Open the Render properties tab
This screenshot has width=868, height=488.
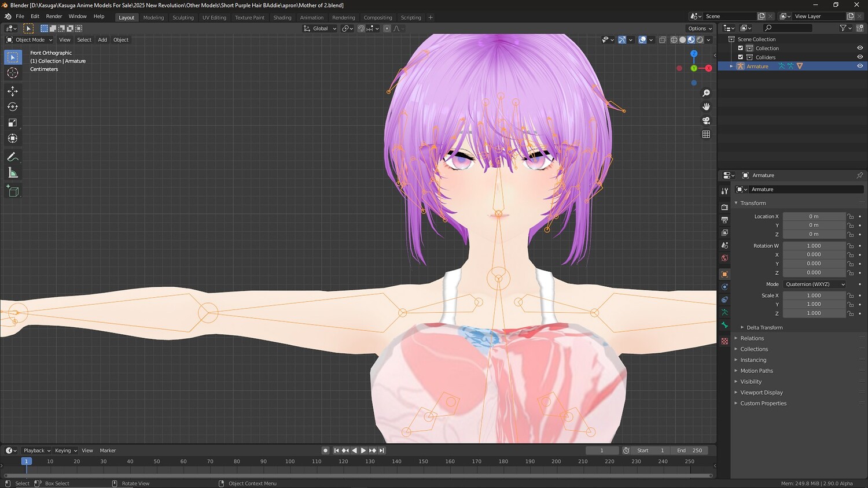724,207
